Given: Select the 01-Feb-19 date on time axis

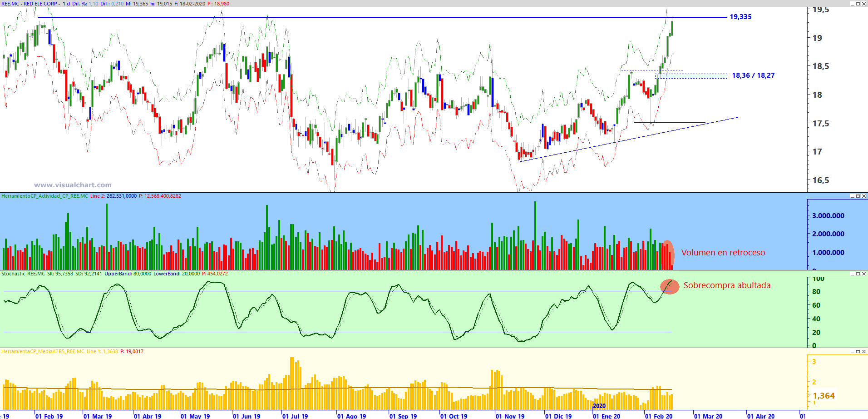Looking at the screenshot, I should click(49, 416).
